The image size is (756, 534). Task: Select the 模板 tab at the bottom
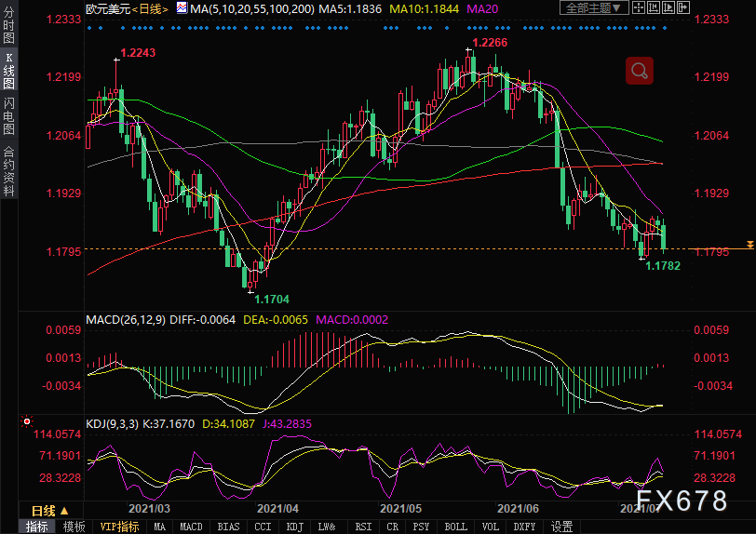click(x=74, y=527)
